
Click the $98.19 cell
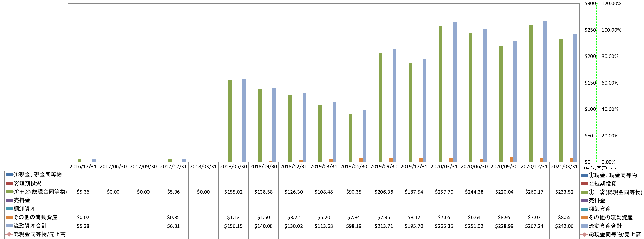[x=354, y=226]
